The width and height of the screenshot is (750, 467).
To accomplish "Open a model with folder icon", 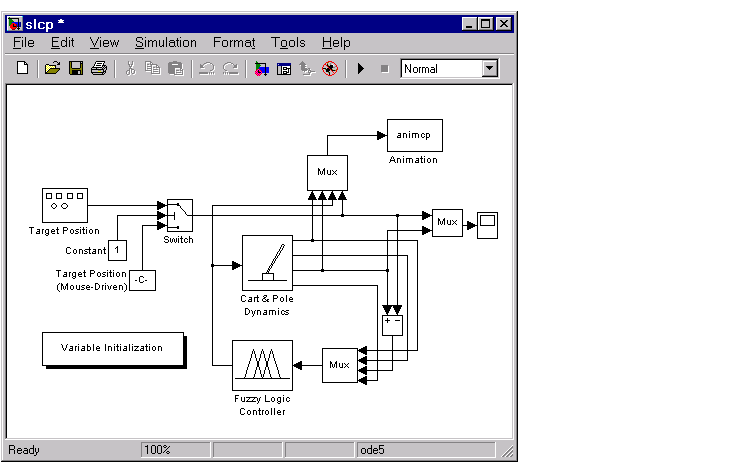I will click(x=52, y=68).
